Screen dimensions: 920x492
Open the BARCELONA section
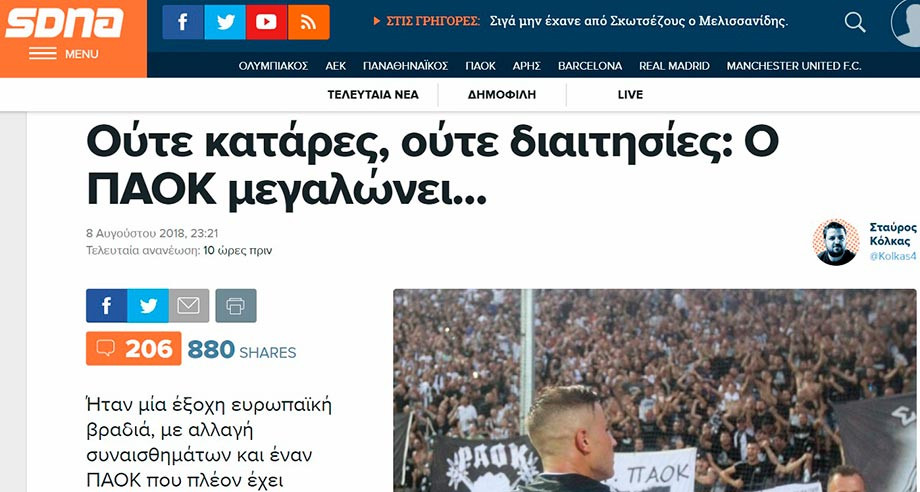coord(590,66)
